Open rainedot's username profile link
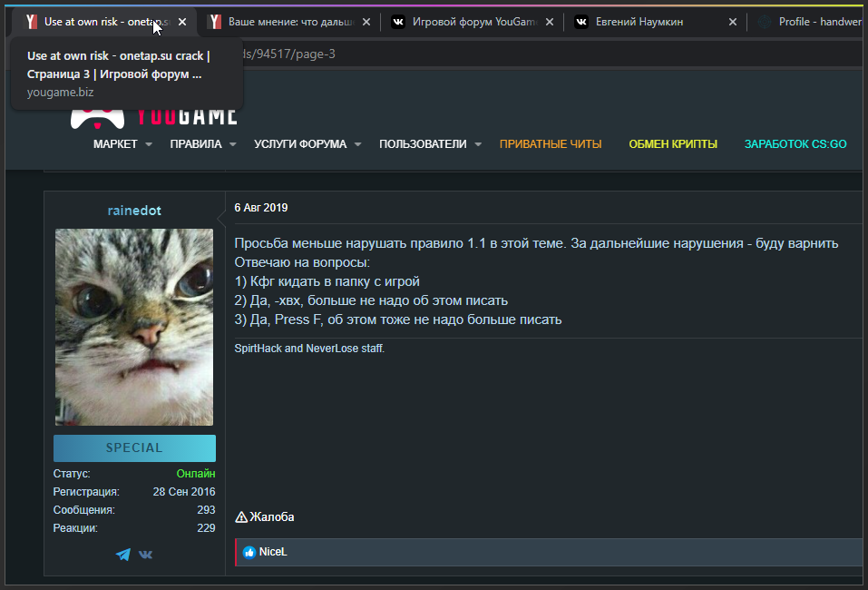The image size is (868, 590). [x=134, y=211]
